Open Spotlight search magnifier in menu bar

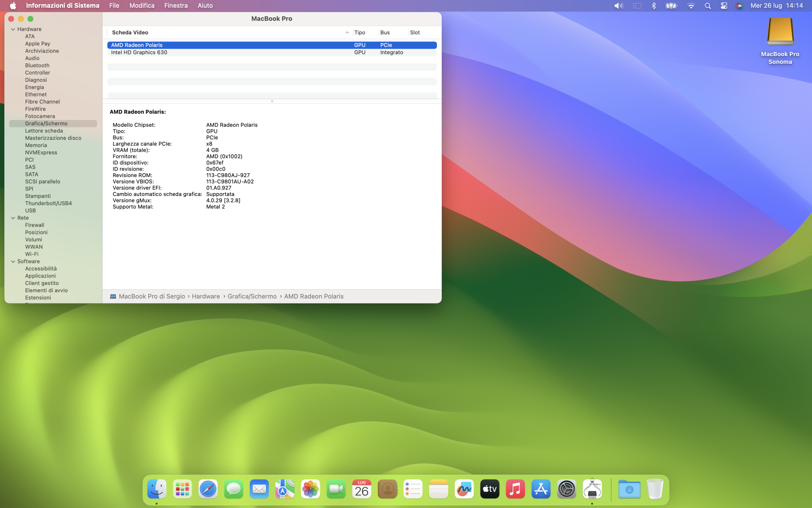tap(708, 6)
